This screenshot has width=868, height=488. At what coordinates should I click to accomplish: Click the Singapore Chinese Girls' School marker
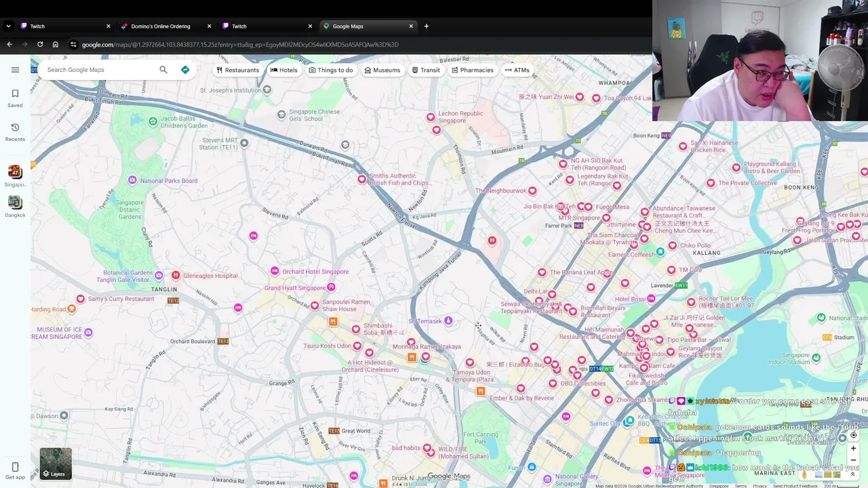click(x=282, y=115)
